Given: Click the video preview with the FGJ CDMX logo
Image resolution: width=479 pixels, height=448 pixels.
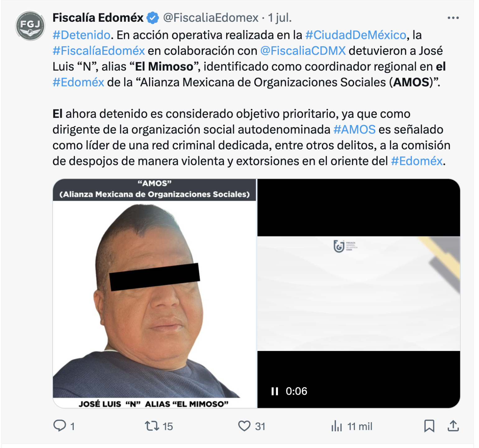Looking at the screenshot, I should click(359, 293).
